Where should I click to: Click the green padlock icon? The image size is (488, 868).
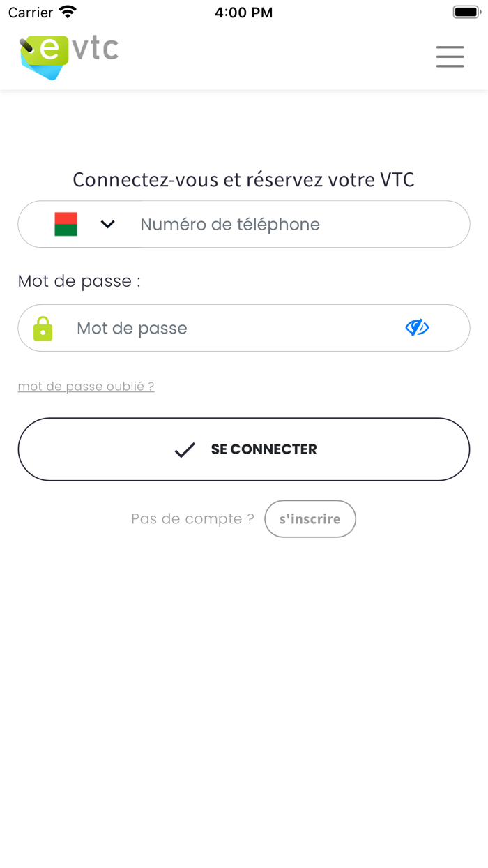point(43,328)
